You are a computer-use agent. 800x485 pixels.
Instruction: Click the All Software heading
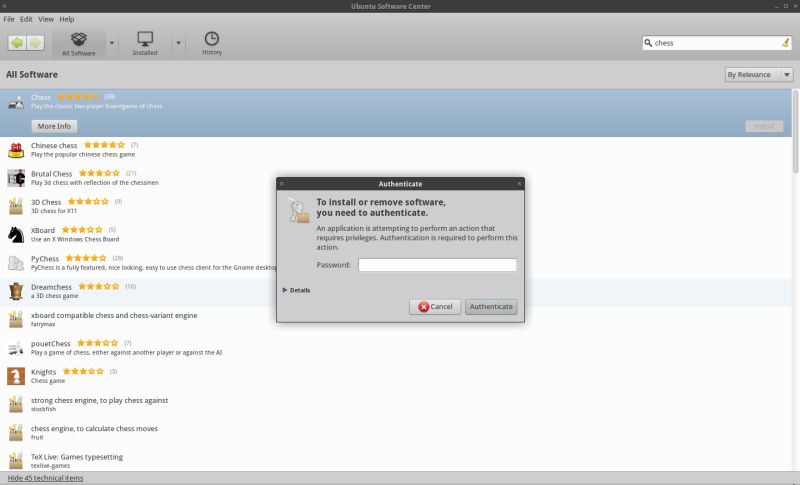pos(32,74)
